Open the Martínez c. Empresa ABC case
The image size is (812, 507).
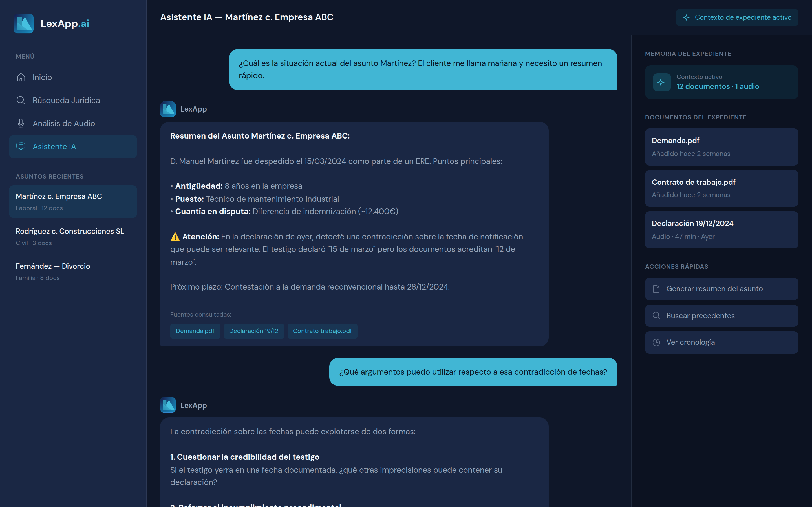pos(73,201)
